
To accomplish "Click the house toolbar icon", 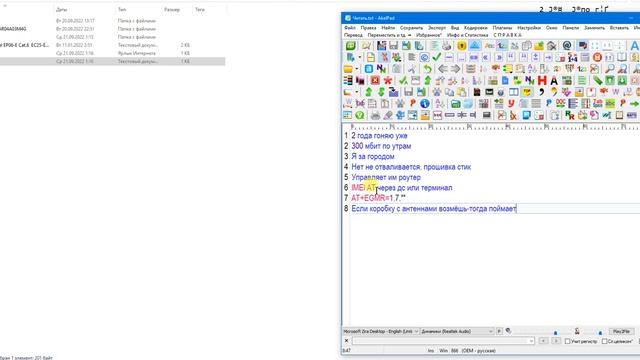I will (551, 46).
